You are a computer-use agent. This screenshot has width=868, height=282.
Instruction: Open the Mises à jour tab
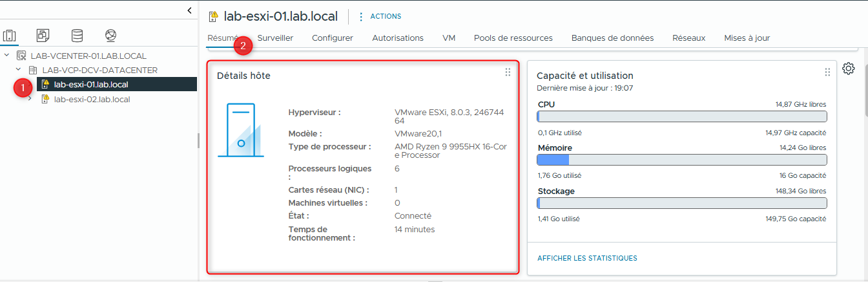pos(747,38)
